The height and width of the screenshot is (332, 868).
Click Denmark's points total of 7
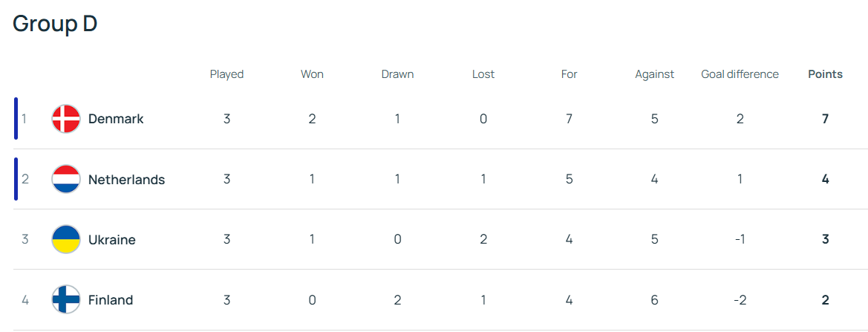pos(825,119)
